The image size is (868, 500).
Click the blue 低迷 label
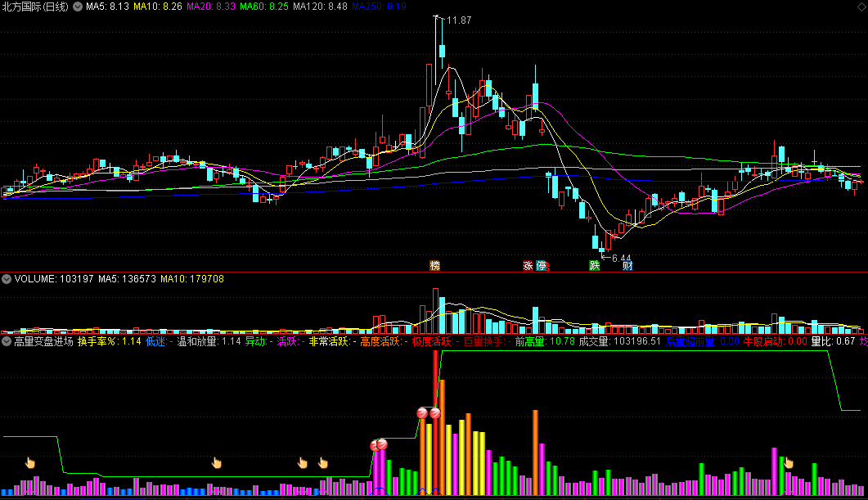(160, 341)
